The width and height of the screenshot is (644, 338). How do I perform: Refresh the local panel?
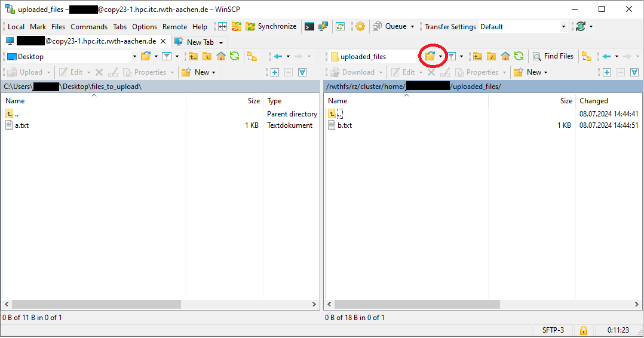click(235, 56)
